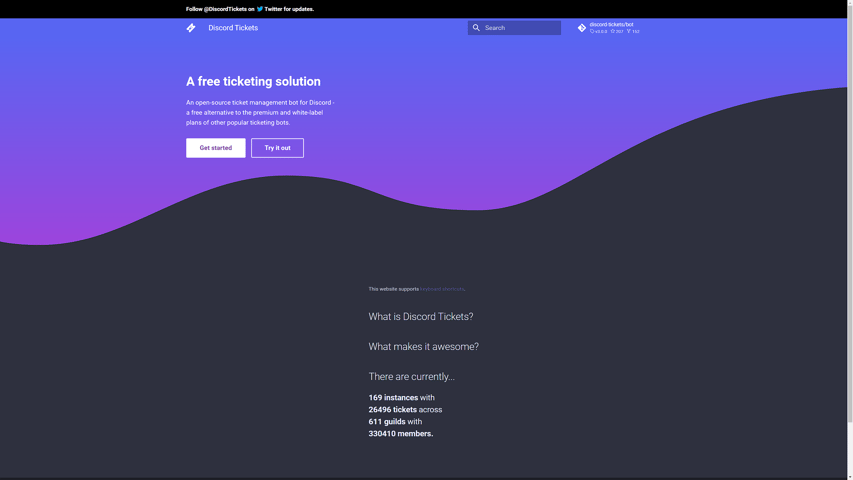Click the v3.0.0 release tag indicator
This screenshot has height=480, width=853.
pos(599,32)
